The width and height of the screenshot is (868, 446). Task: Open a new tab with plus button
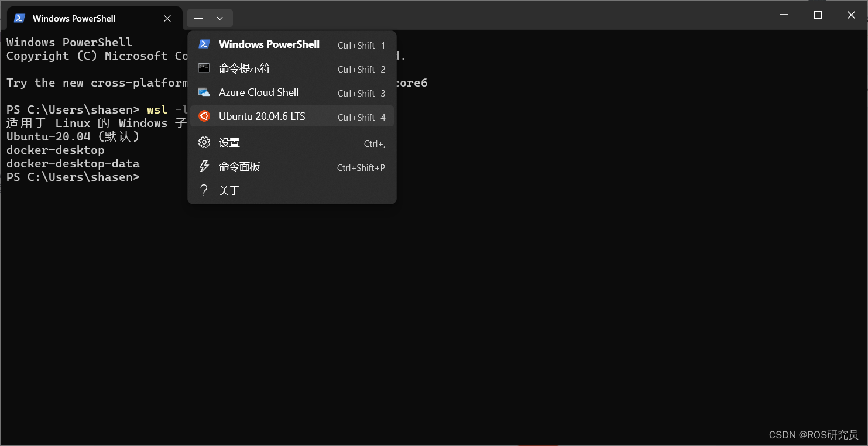pos(198,18)
